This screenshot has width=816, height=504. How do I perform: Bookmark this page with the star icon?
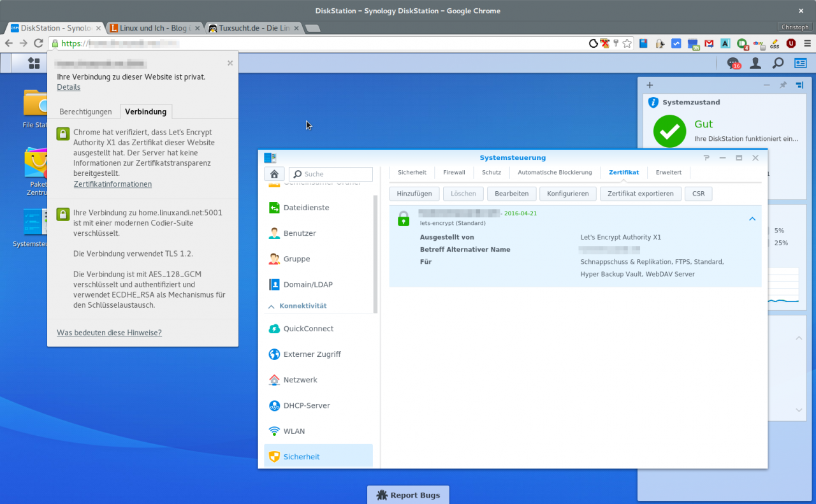(627, 43)
